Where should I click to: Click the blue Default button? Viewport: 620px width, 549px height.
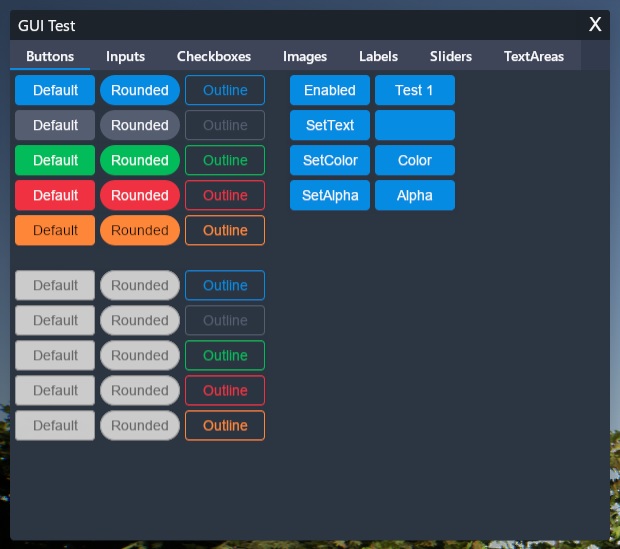55,90
